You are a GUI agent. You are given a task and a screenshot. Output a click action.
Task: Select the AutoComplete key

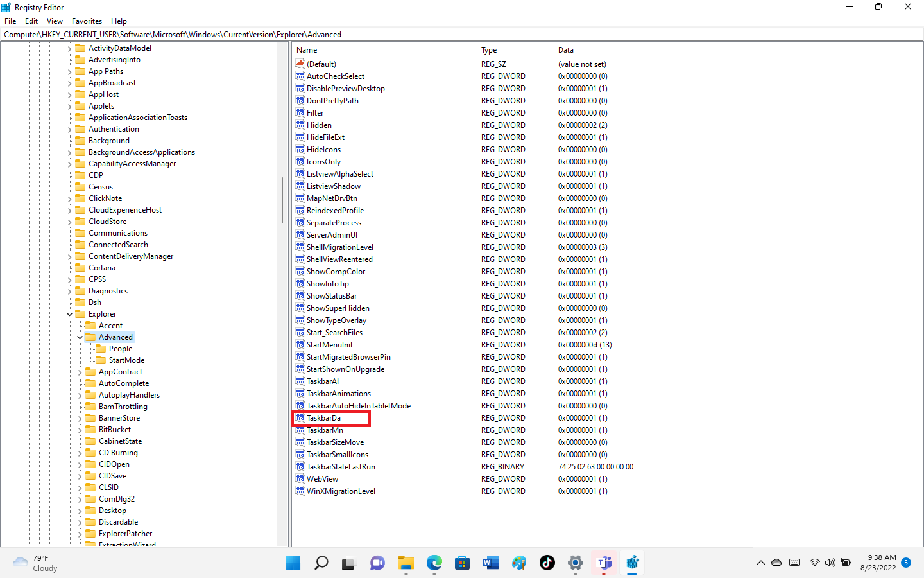tap(124, 383)
